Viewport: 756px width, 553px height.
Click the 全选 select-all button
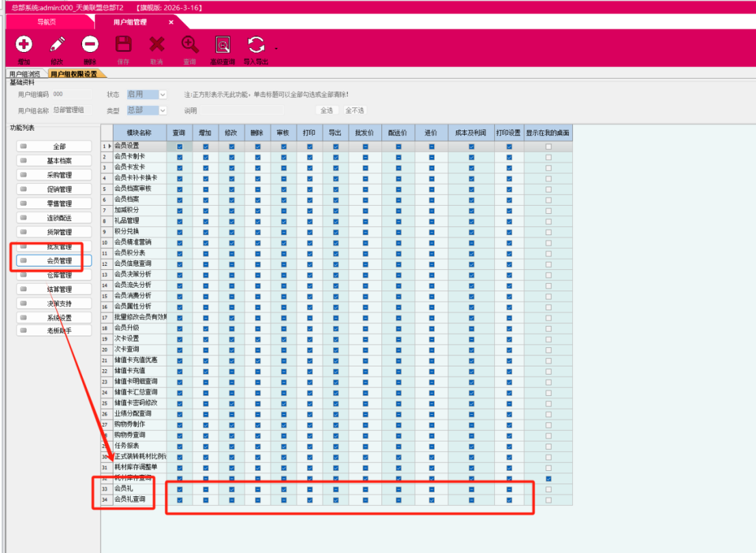(x=327, y=110)
